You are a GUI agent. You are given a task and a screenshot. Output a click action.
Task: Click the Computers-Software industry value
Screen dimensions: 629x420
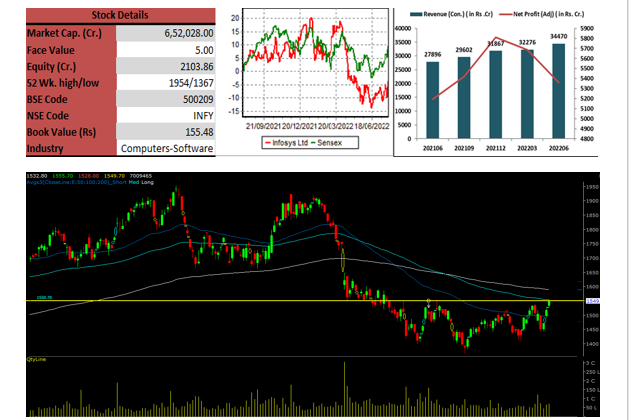pos(167,148)
